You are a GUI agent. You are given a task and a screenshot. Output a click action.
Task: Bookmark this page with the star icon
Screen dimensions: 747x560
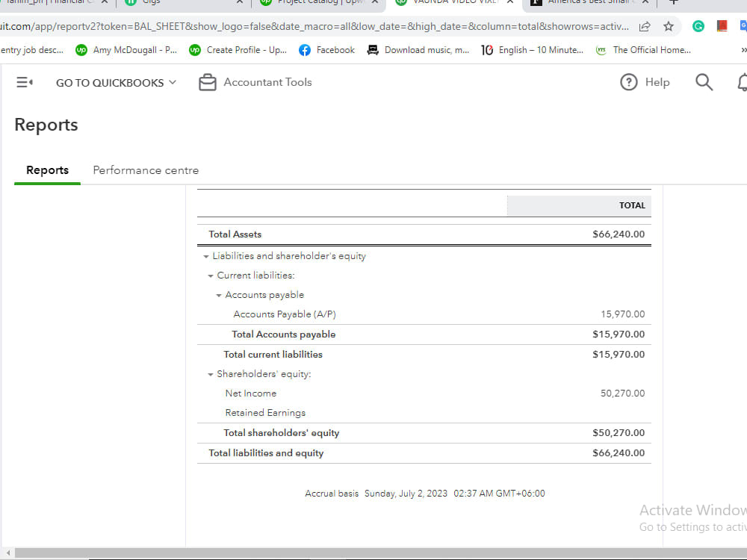(669, 26)
